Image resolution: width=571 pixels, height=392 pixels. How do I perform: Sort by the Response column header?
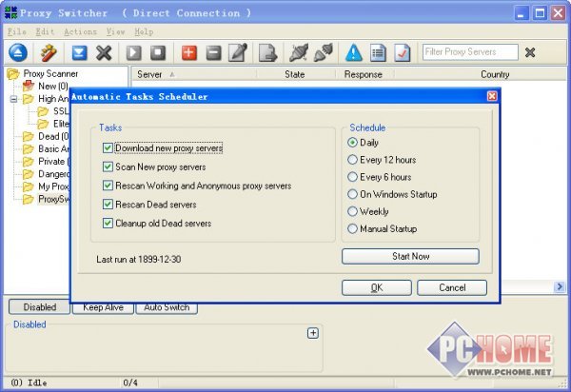pos(364,74)
